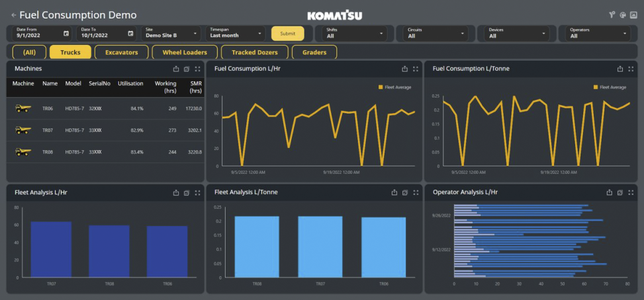The width and height of the screenshot is (644, 300).
Task: Export the Fuel Consumption L/Tonne chart
Action: [620, 69]
